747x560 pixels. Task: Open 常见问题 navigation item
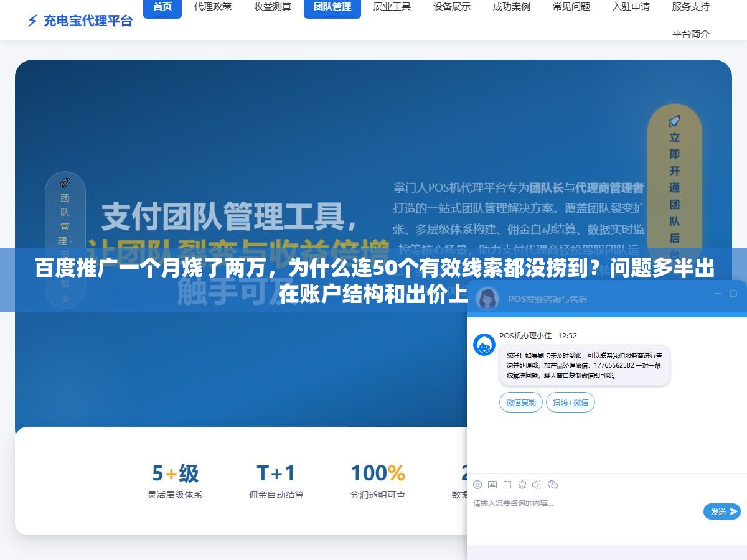(571, 7)
